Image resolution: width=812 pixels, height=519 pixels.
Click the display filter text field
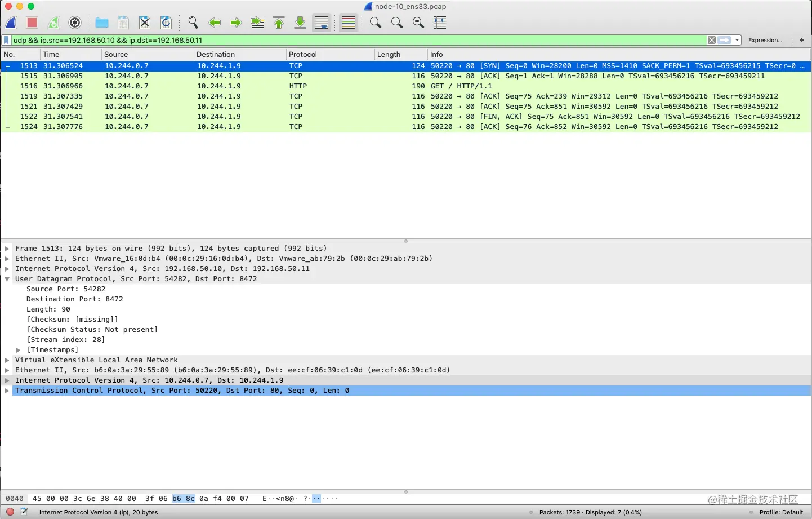click(x=359, y=40)
